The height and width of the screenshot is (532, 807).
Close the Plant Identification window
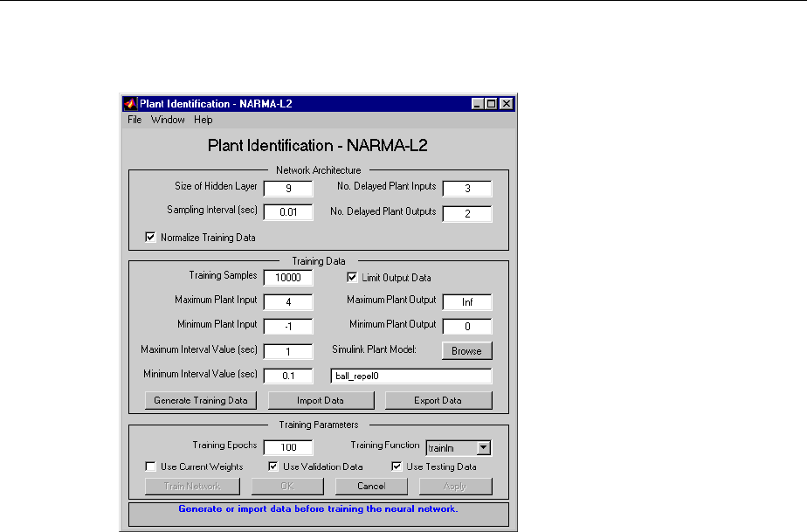507,103
